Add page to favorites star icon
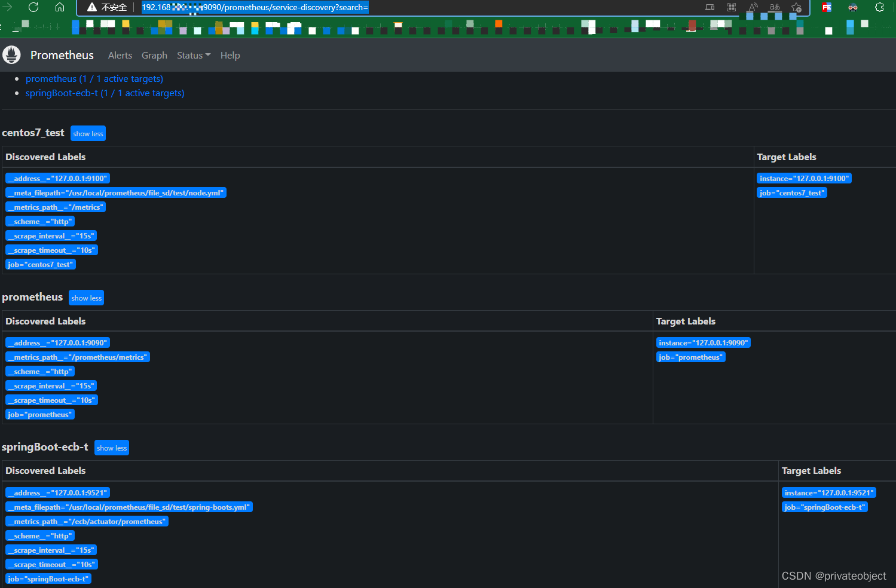This screenshot has height=588, width=896. click(x=796, y=7)
